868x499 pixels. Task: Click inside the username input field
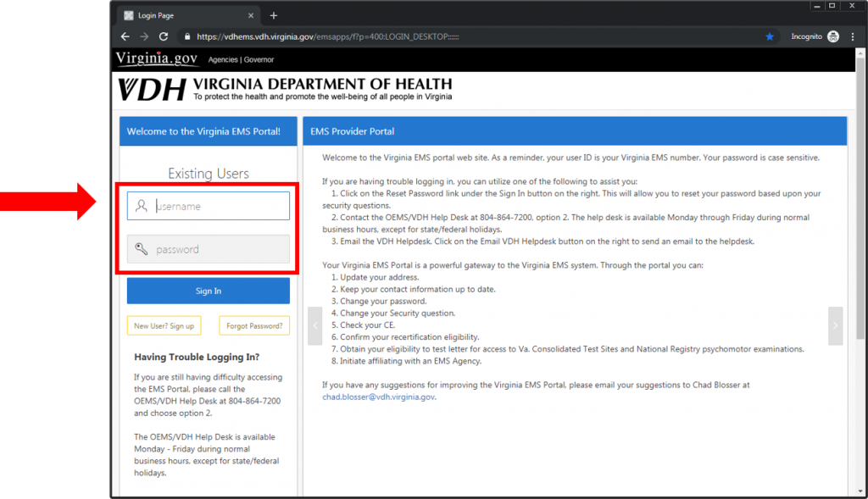tap(212, 205)
